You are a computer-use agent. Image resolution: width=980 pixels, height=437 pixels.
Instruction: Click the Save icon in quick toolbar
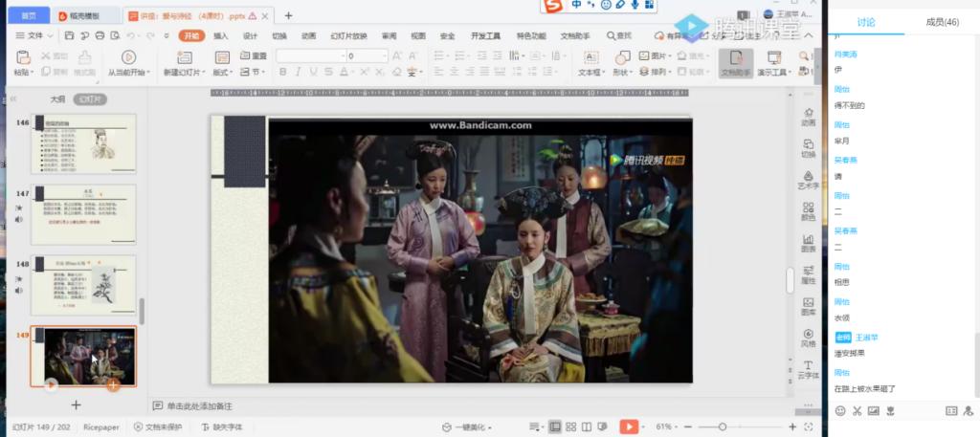pos(69,36)
